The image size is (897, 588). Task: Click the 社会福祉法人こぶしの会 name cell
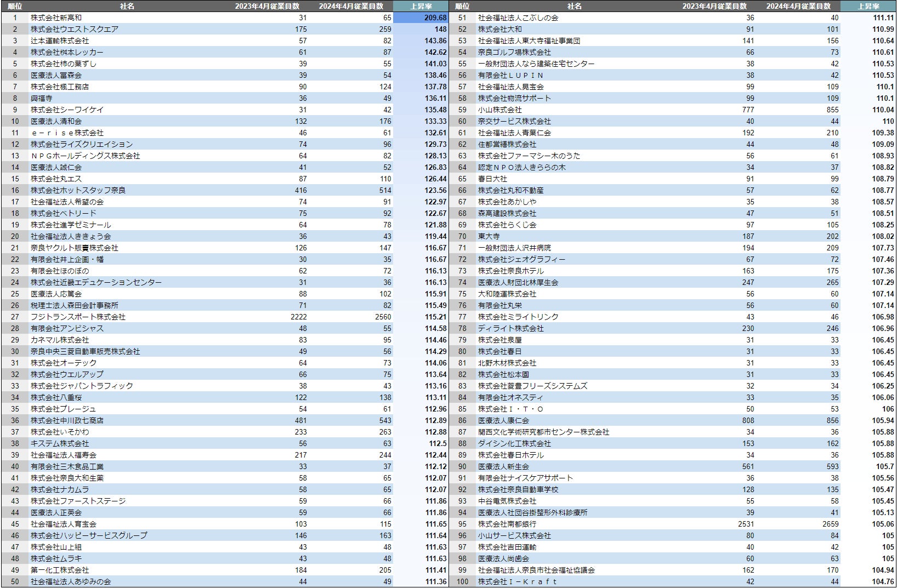[518, 18]
